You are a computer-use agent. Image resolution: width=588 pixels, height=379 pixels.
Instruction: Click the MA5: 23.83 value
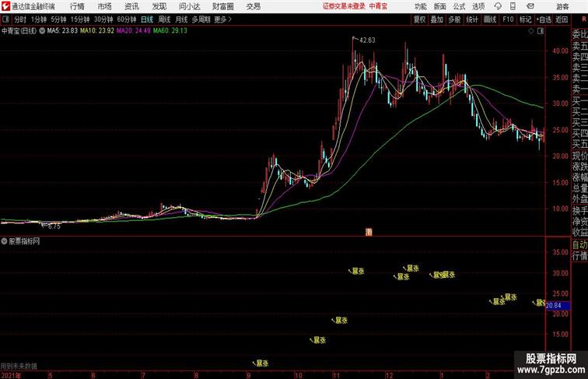tap(62, 31)
